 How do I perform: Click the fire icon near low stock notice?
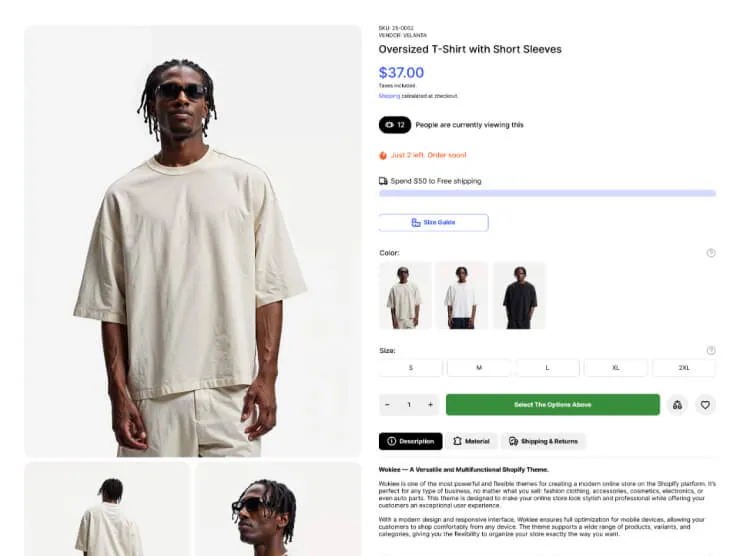(x=383, y=155)
